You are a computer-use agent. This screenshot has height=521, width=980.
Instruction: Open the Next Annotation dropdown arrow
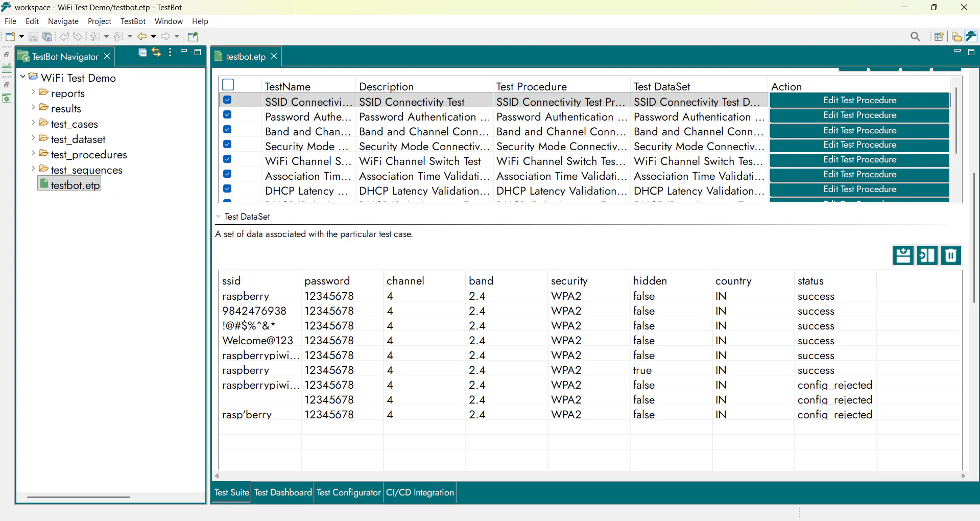click(106, 36)
